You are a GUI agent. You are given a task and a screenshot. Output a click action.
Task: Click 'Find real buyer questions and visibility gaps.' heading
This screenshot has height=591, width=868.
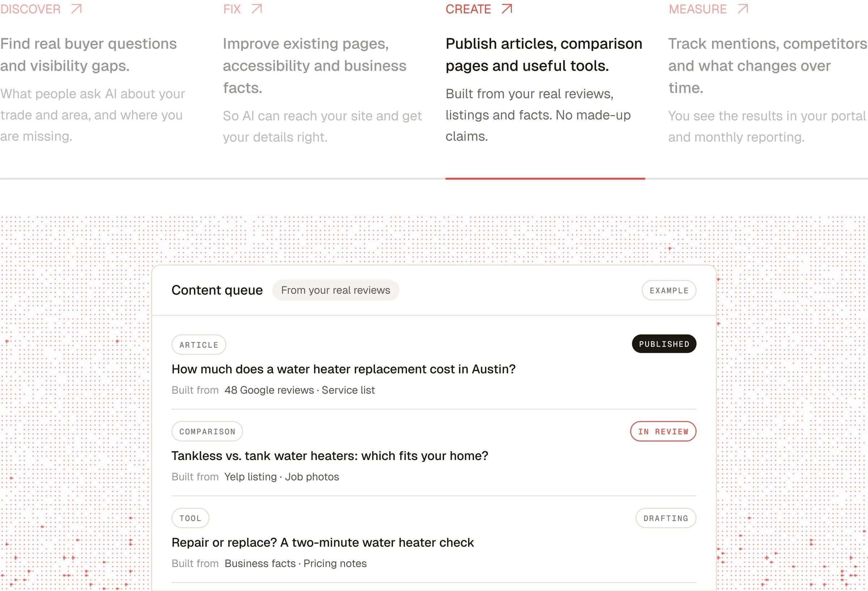point(89,55)
